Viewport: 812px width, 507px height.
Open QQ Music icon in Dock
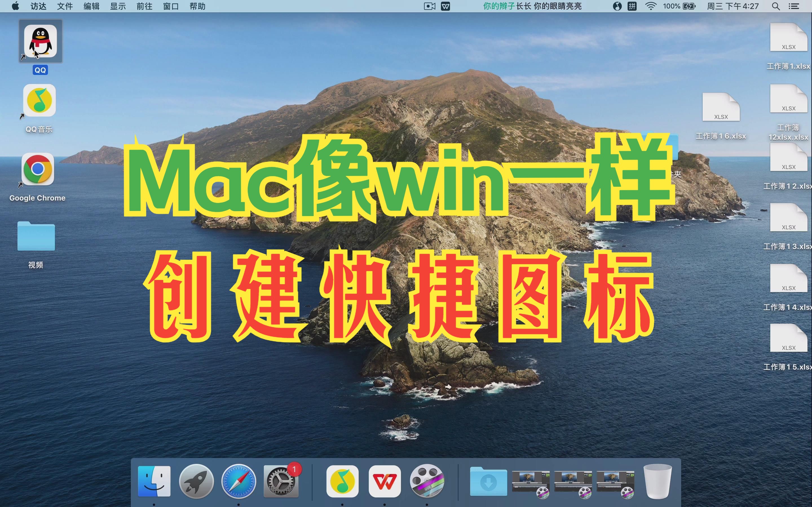[342, 481]
